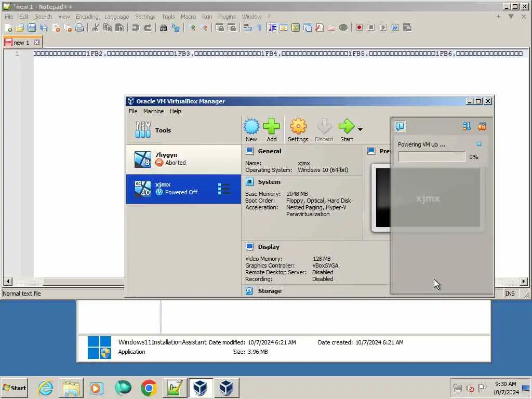Click Notepad++ Stop recording icon
The image size is (532, 399).
click(x=371, y=28)
